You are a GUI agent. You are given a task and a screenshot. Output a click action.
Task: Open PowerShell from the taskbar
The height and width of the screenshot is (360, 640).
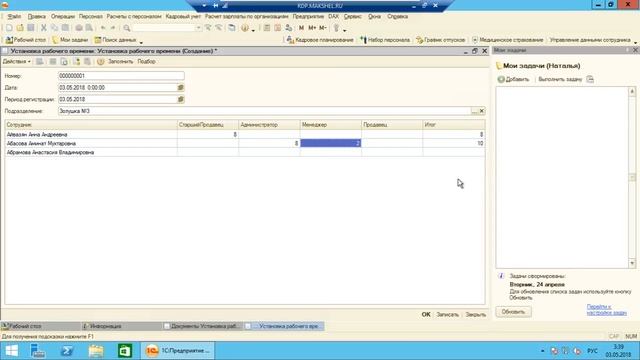67,351
